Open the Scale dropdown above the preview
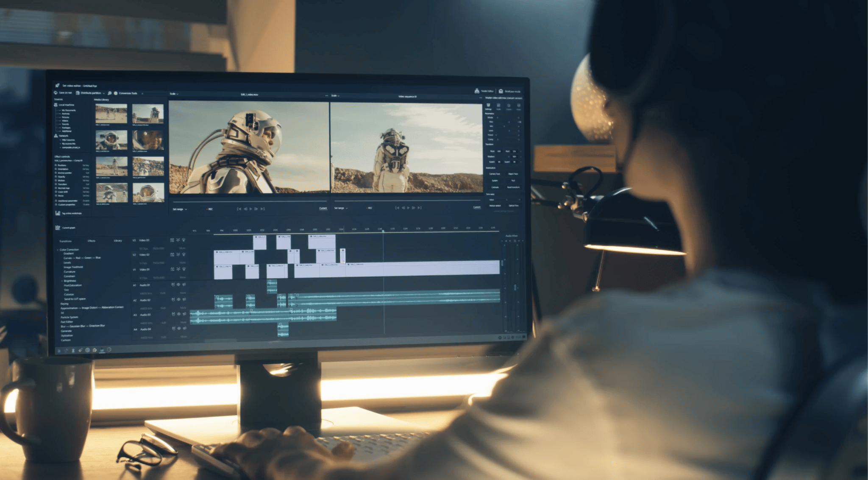This screenshot has height=480, width=868. coord(175,93)
